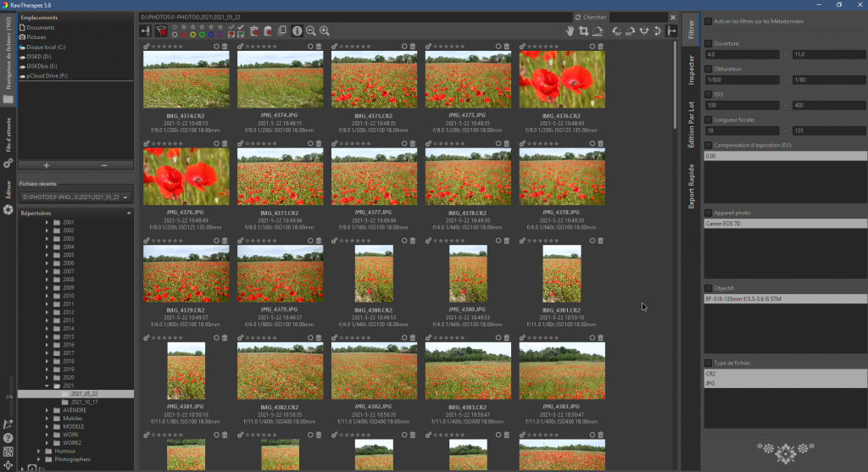Expand the Photographers folder
This screenshot has height=472, width=868.
[x=39, y=459]
